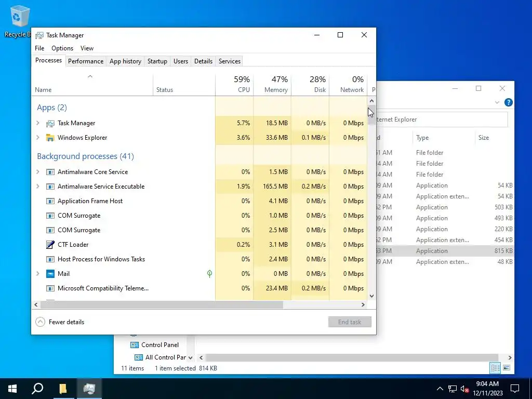Switch to the App history tab
532x399 pixels.
[x=125, y=61]
